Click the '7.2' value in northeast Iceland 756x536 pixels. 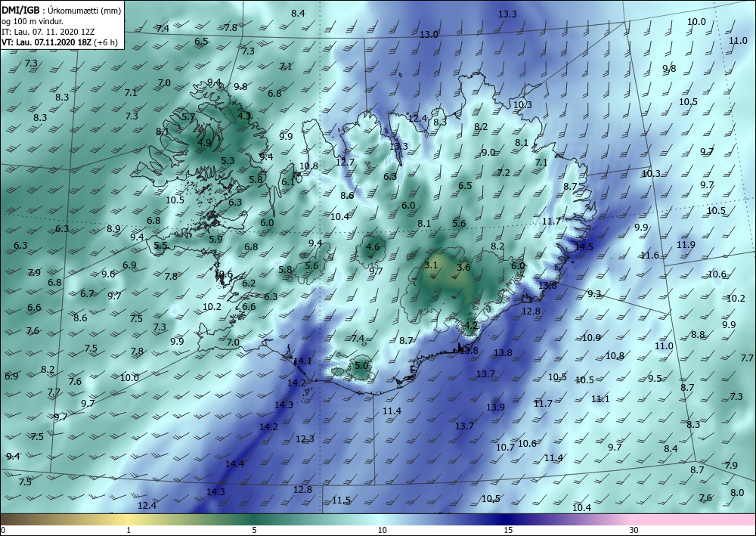click(503, 172)
